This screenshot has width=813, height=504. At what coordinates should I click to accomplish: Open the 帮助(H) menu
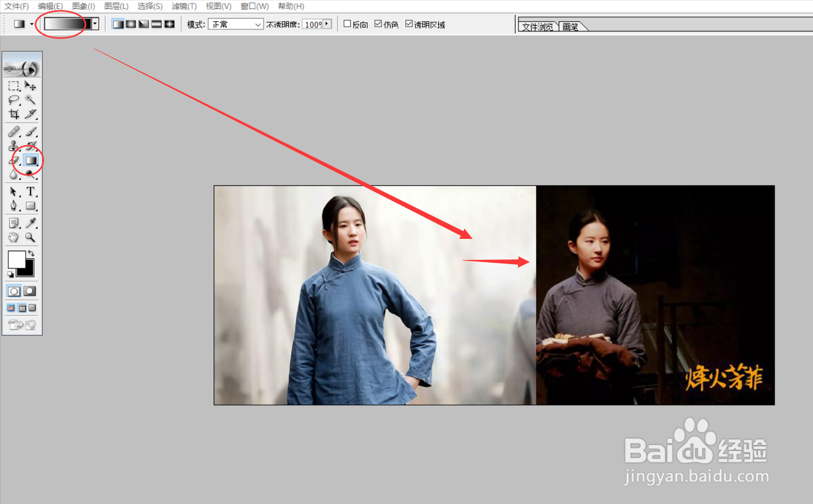291,6
